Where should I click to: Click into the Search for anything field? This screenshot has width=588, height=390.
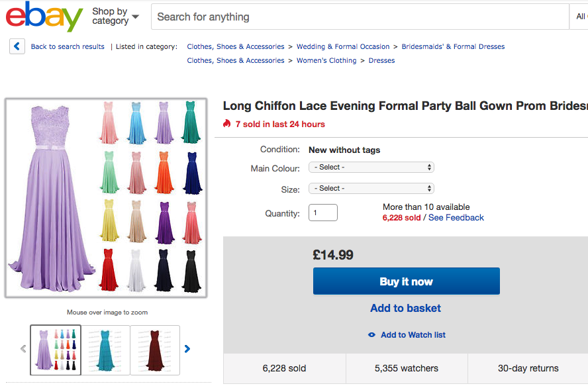(360, 17)
